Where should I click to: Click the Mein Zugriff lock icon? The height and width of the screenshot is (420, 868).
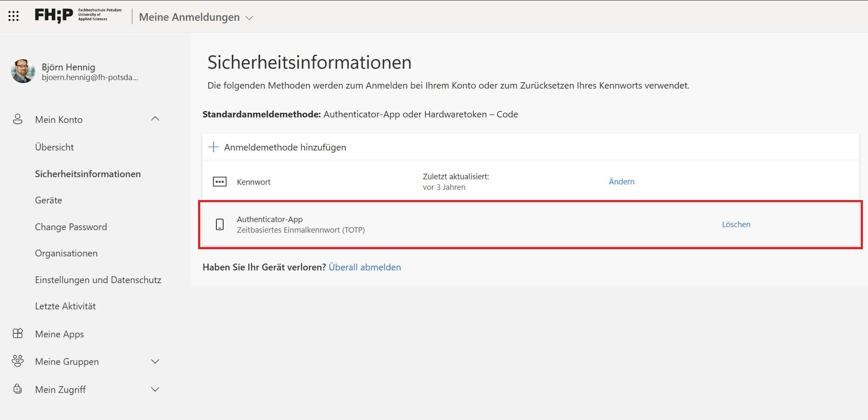click(17, 389)
